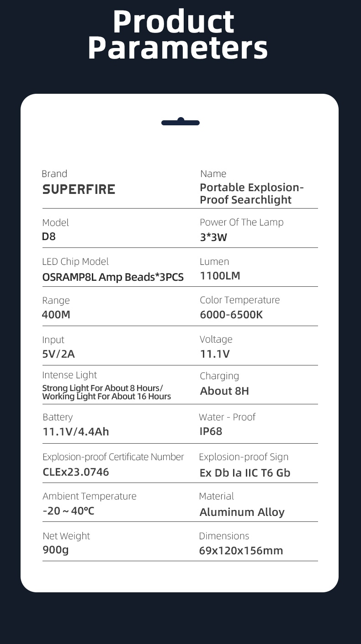Viewport: 361px width, 644px height.
Task: Click the 11.1V/4.4Ah battery value
Action: click(76, 431)
